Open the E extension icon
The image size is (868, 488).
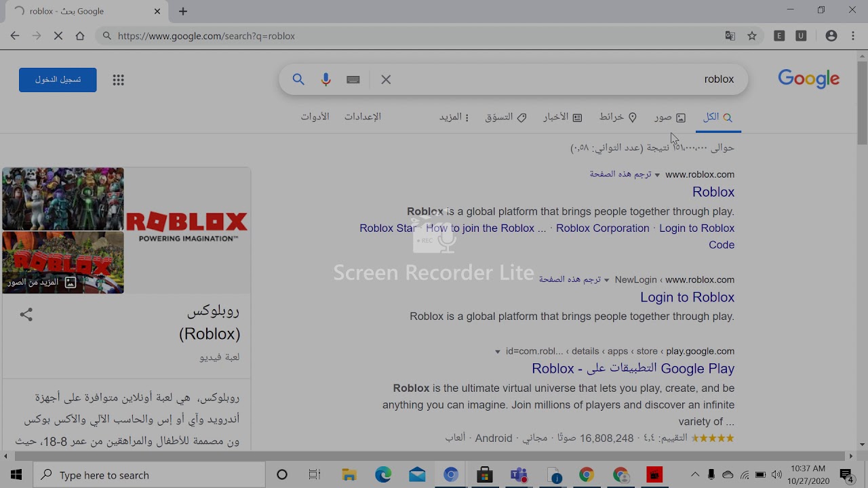click(779, 36)
